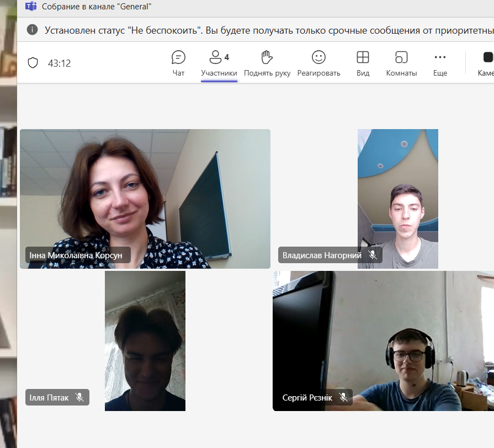Open the Участники participants list
The width and height of the screenshot is (494, 448).
click(219, 63)
